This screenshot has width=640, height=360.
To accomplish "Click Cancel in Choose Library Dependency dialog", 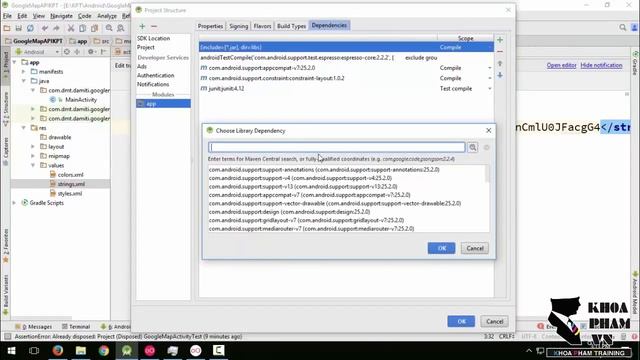I will [475, 248].
